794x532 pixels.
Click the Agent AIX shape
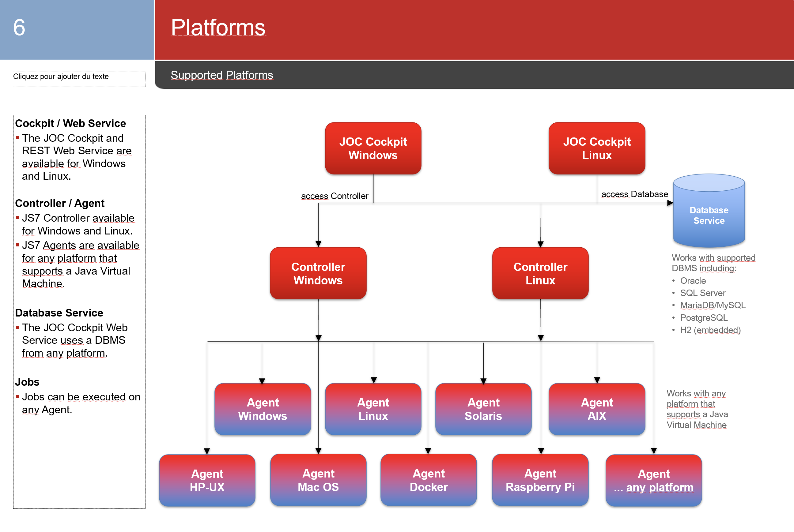[x=597, y=409]
